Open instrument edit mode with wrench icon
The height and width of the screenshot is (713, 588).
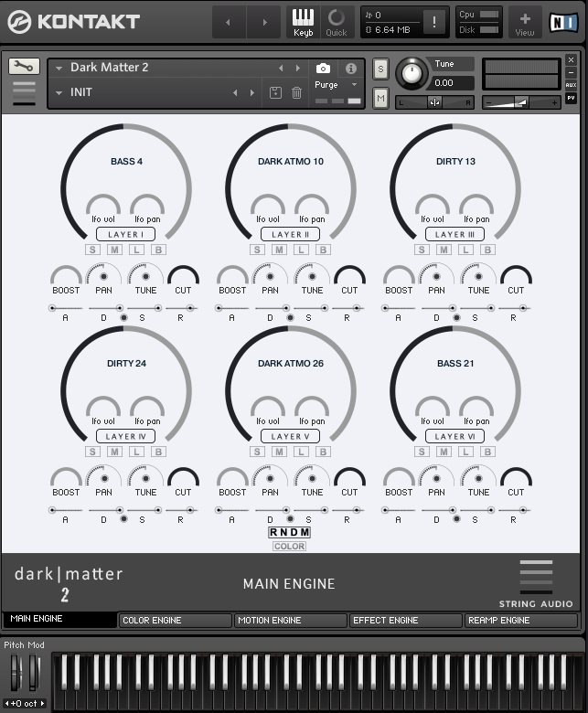pyautogui.click(x=24, y=67)
